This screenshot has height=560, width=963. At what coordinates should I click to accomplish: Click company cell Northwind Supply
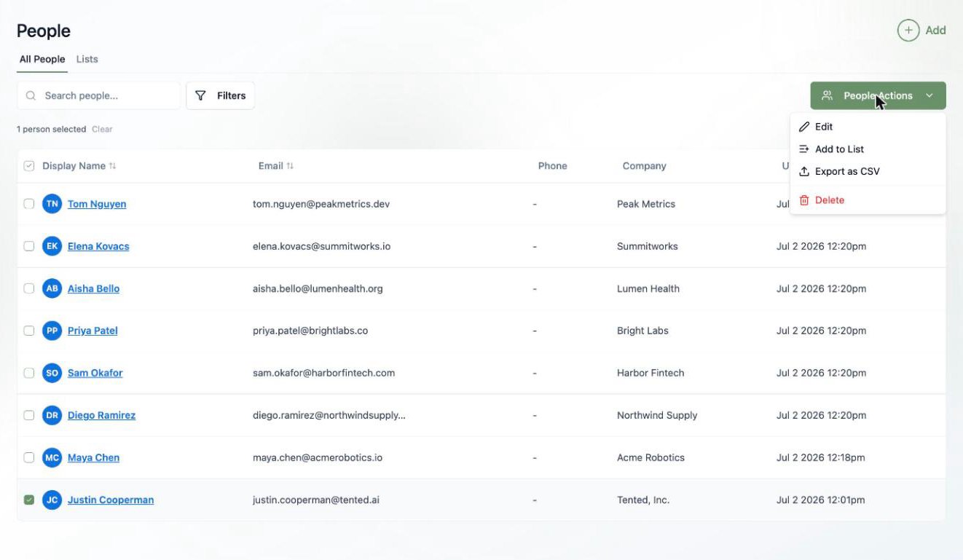coord(657,415)
